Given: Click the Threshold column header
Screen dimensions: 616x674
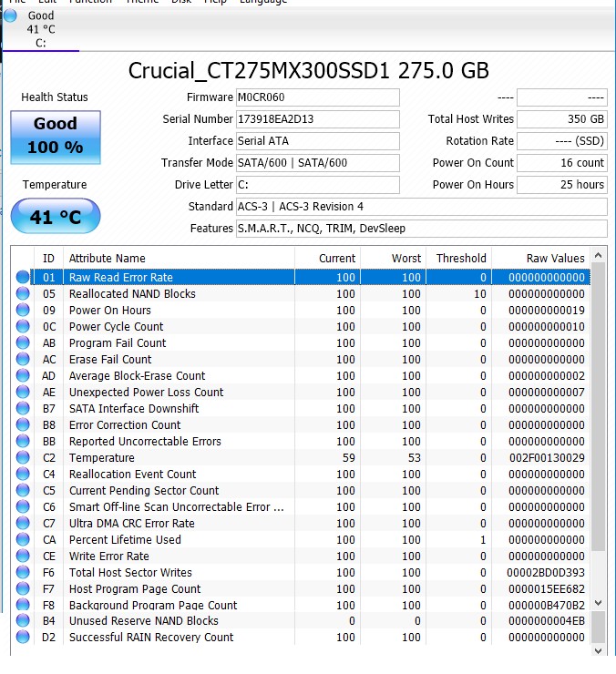Looking at the screenshot, I should coord(459,259).
